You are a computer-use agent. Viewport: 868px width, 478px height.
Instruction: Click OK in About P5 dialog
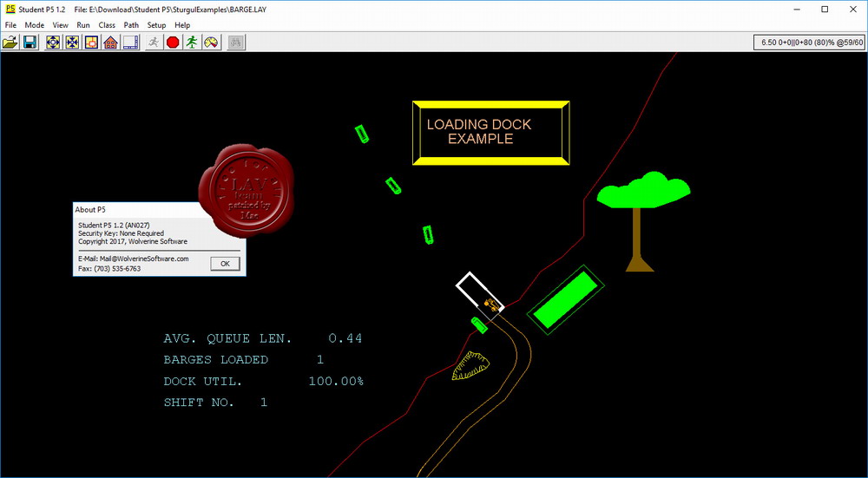226,264
